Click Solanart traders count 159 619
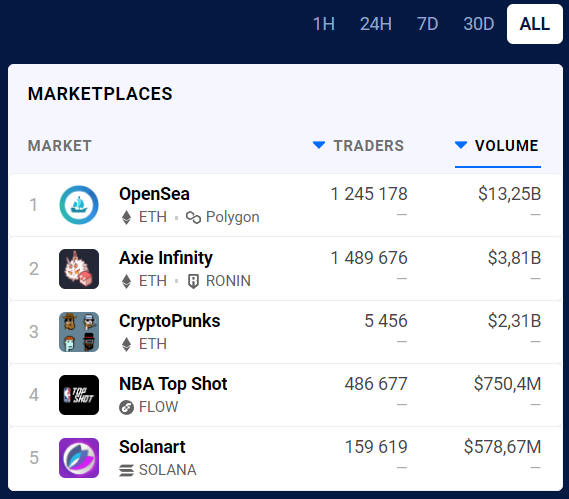 (x=376, y=447)
